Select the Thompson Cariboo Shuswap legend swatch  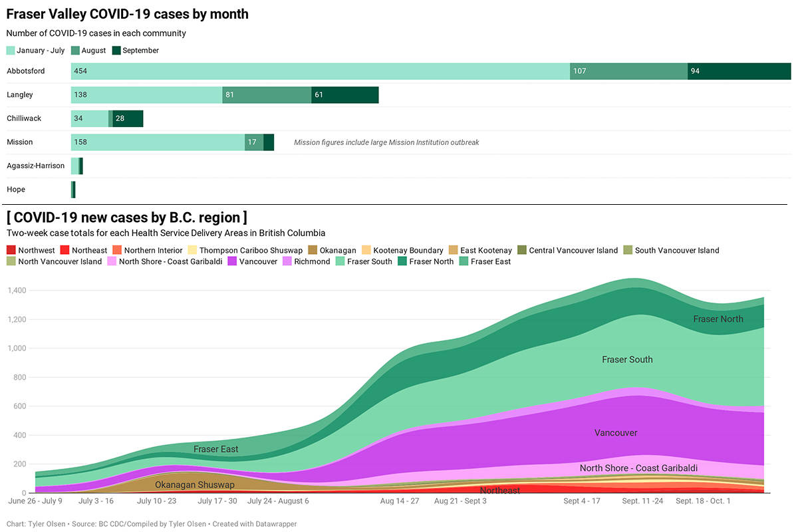click(x=191, y=250)
